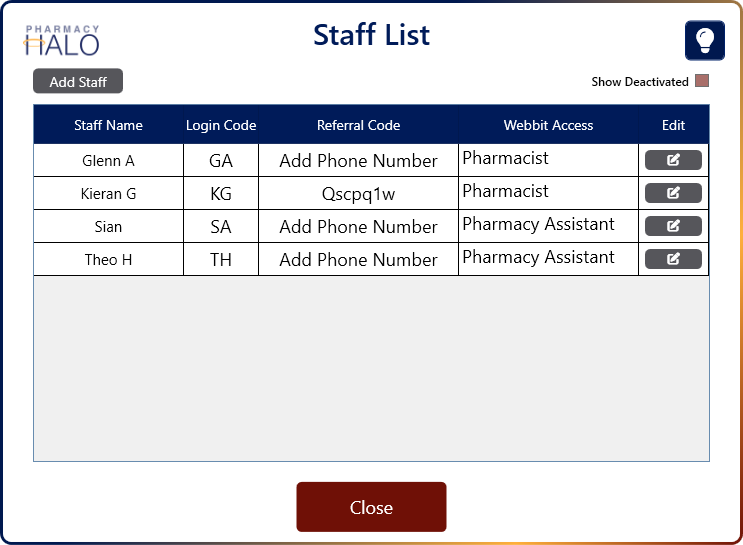Viewport: 743px width, 545px height.
Task: Click the Pharmacy Halo logo
Action: click(62, 40)
